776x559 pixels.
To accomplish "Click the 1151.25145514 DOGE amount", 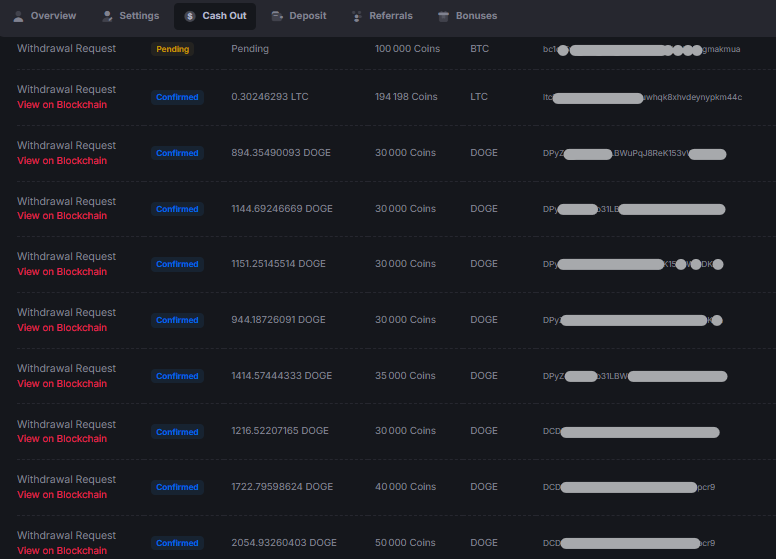I will [278, 263].
